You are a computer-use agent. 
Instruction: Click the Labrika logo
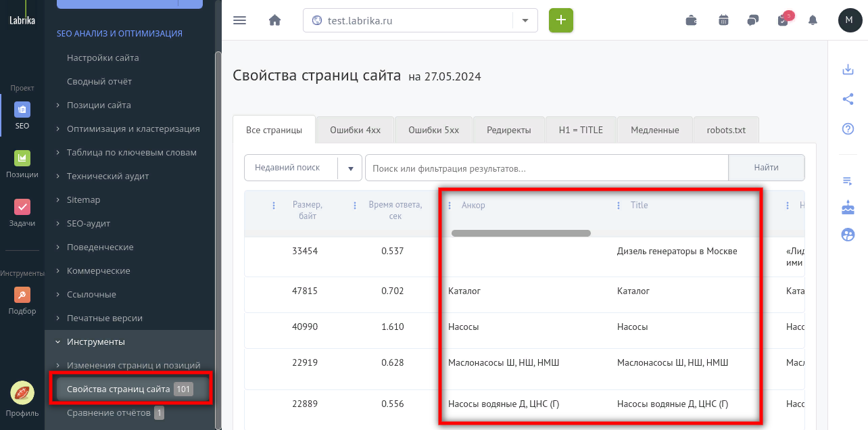22,15
